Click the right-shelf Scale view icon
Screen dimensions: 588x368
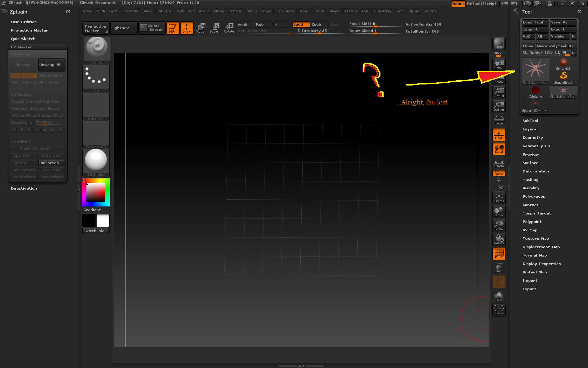tap(499, 226)
